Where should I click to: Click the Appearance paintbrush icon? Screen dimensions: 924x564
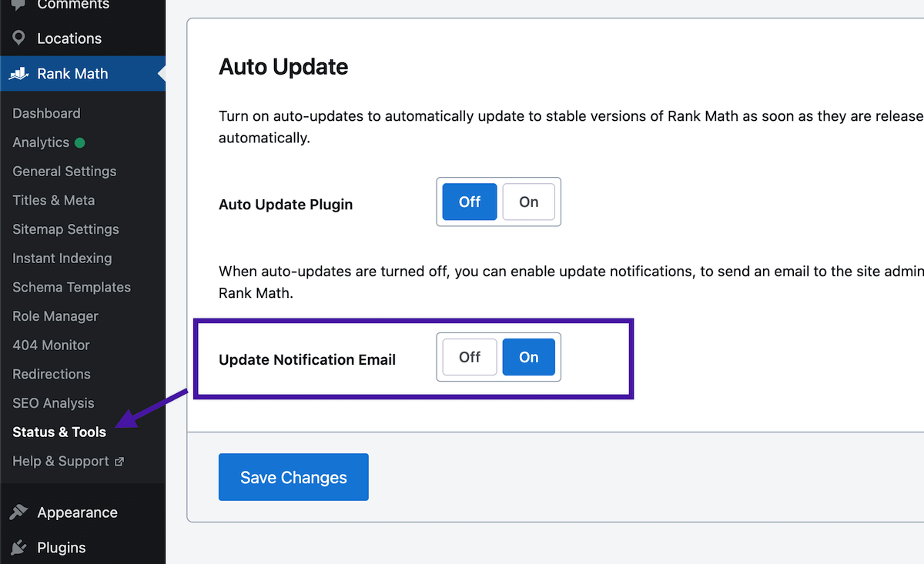18,512
